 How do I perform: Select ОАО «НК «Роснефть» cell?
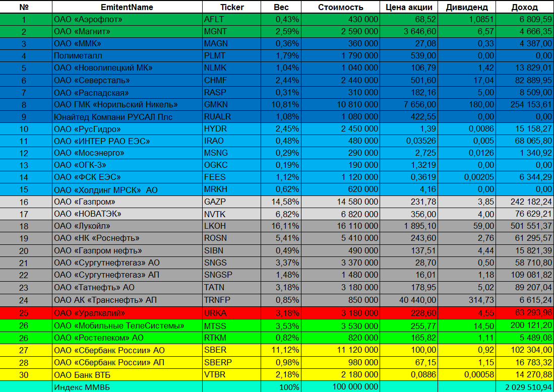tap(127, 238)
